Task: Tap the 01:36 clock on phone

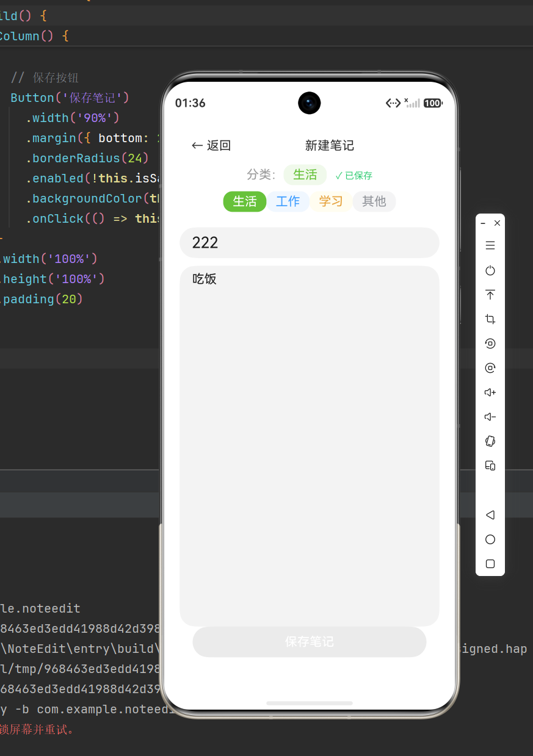Action: [x=190, y=103]
